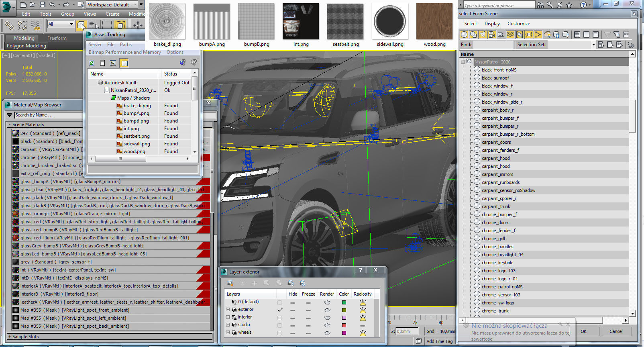
Task: Click the Refresh icon in Asset Tracking
Action: [92, 63]
